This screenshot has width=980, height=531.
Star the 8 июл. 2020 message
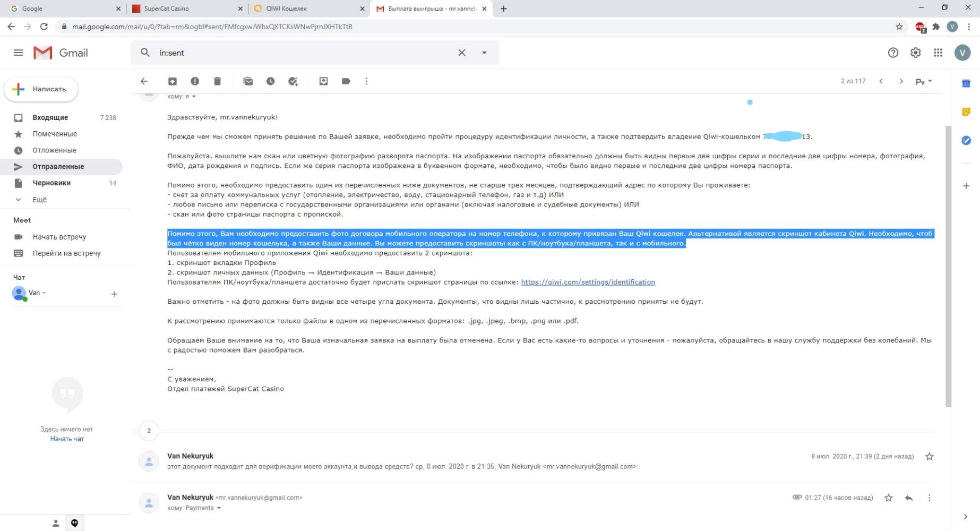tap(929, 457)
